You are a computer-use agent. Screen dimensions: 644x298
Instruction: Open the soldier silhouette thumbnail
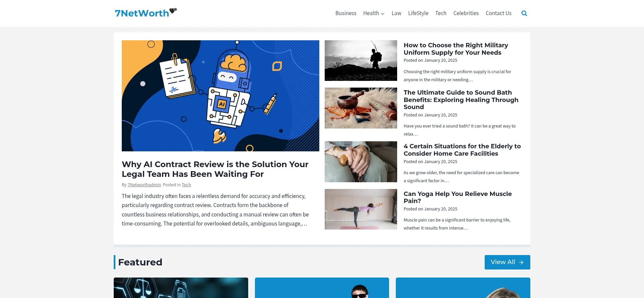point(361,60)
